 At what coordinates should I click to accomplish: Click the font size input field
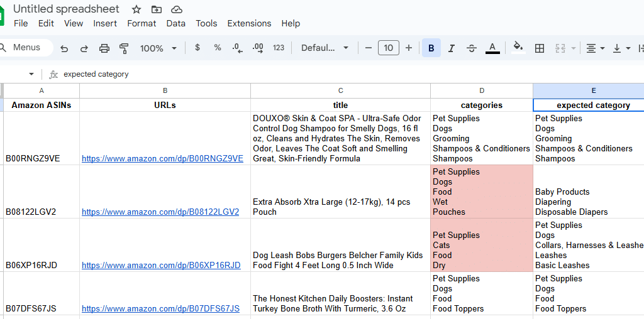point(389,48)
